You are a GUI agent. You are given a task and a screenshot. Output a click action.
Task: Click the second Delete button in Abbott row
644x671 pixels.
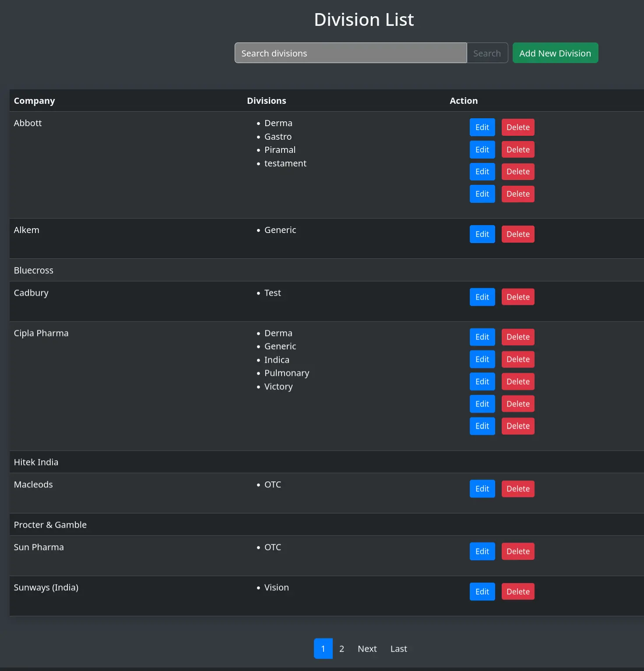(x=518, y=150)
